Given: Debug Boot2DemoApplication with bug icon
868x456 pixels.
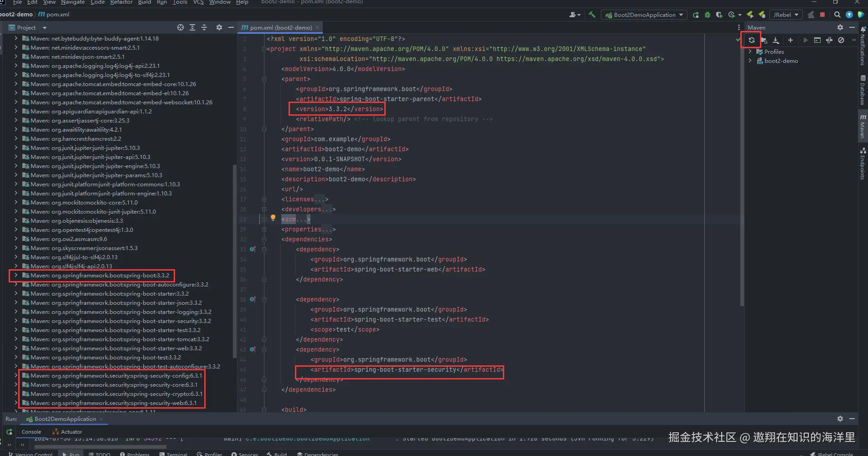Looking at the screenshot, I should point(708,15).
